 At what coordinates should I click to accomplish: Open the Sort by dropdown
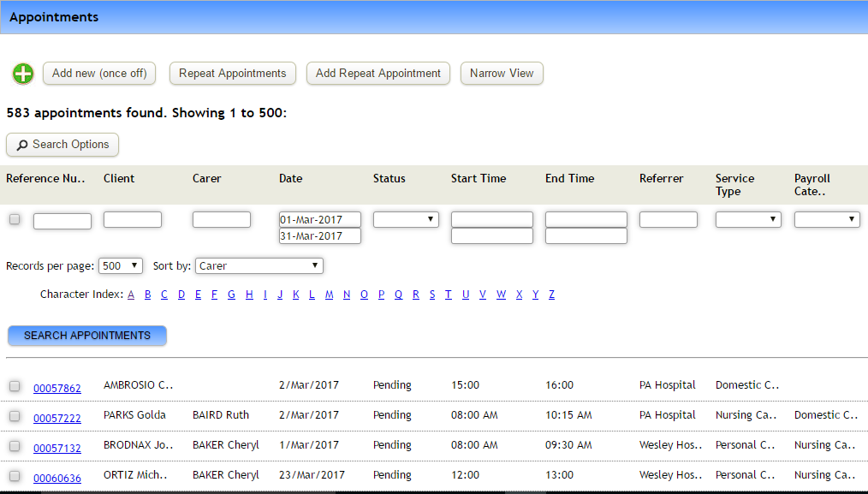259,265
